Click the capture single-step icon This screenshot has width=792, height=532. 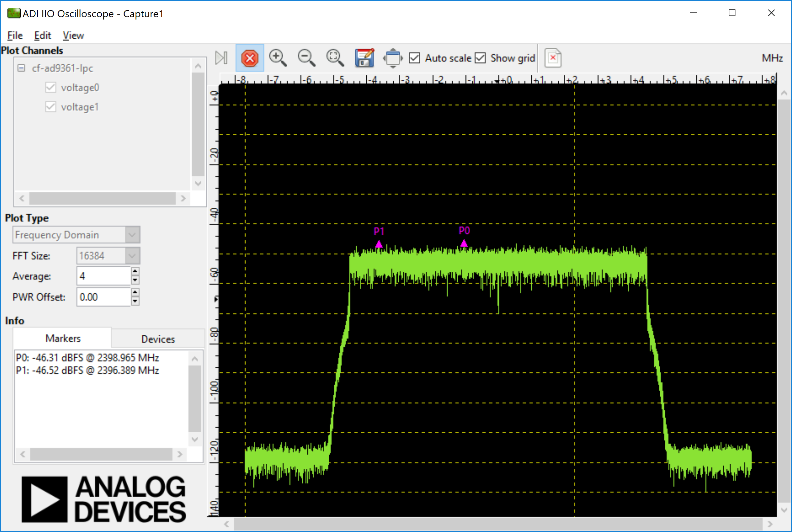pos(221,58)
